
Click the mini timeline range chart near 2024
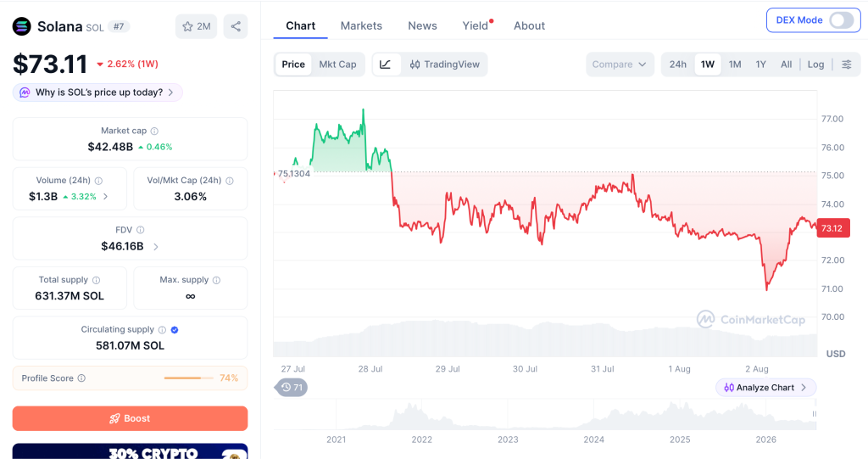[594, 415]
